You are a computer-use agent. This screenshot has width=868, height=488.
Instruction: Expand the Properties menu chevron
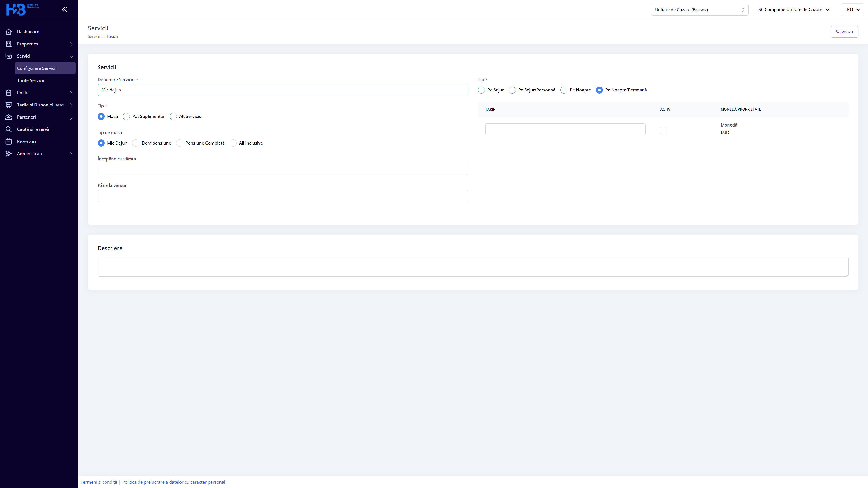(71, 44)
